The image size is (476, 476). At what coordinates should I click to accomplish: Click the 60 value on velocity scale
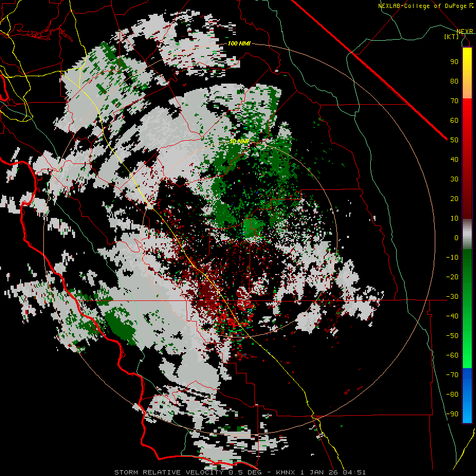coord(454,120)
